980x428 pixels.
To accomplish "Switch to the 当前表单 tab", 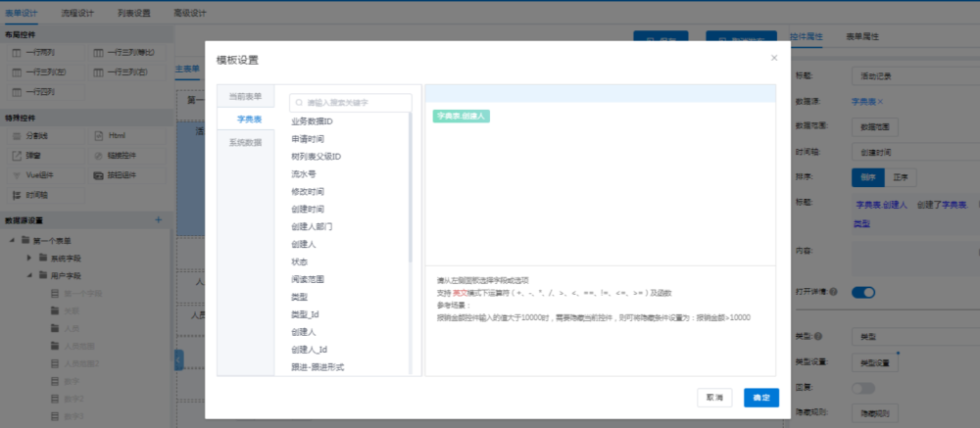I will click(x=245, y=96).
